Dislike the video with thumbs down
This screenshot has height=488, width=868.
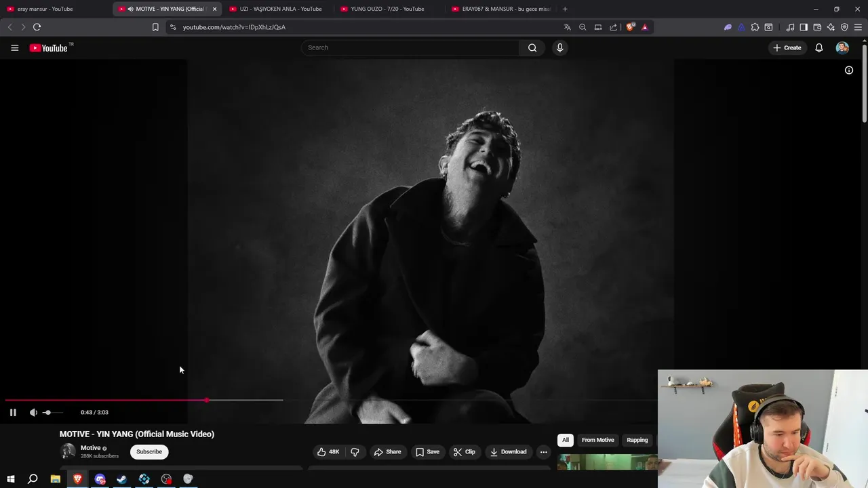pyautogui.click(x=355, y=451)
